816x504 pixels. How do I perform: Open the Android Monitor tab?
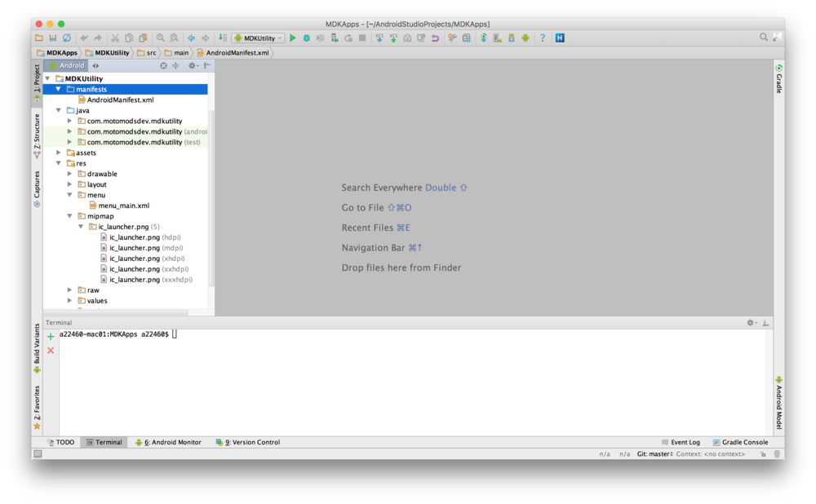coord(168,442)
